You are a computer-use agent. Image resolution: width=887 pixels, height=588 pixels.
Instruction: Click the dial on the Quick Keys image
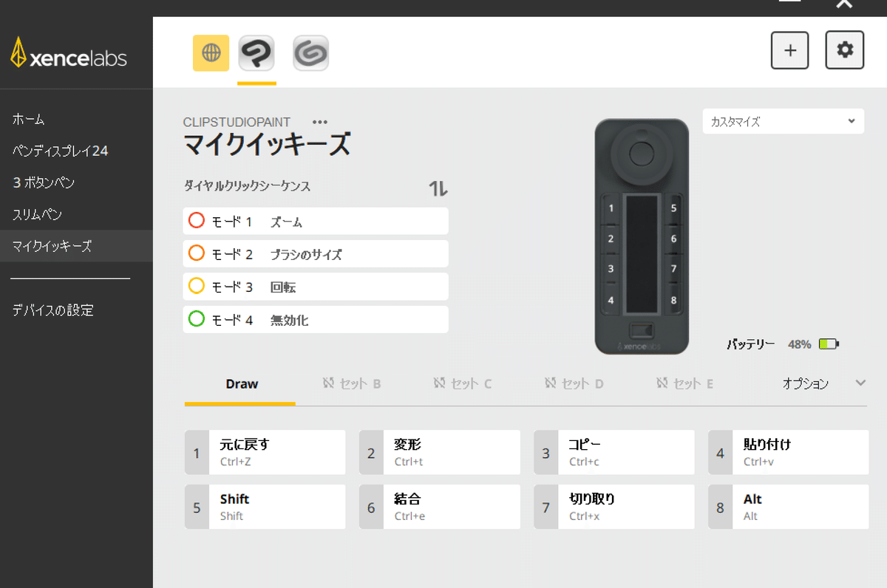pos(642,153)
